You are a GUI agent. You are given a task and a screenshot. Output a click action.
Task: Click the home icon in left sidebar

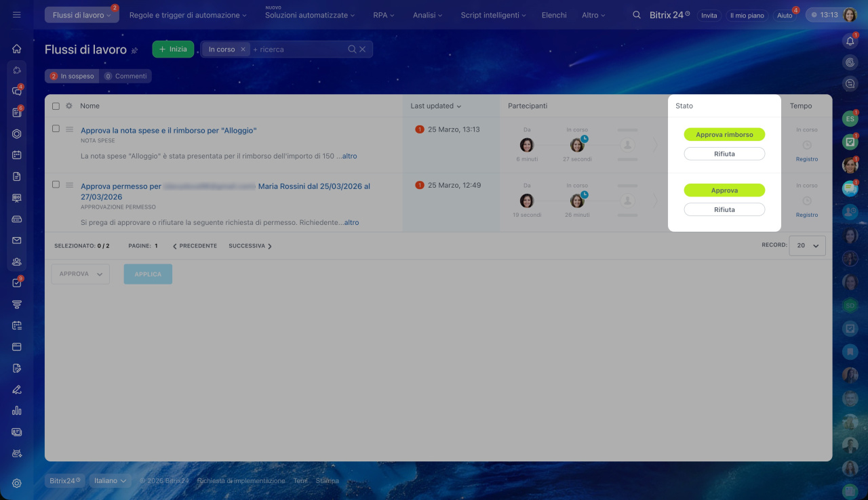pyautogui.click(x=17, y=49)
